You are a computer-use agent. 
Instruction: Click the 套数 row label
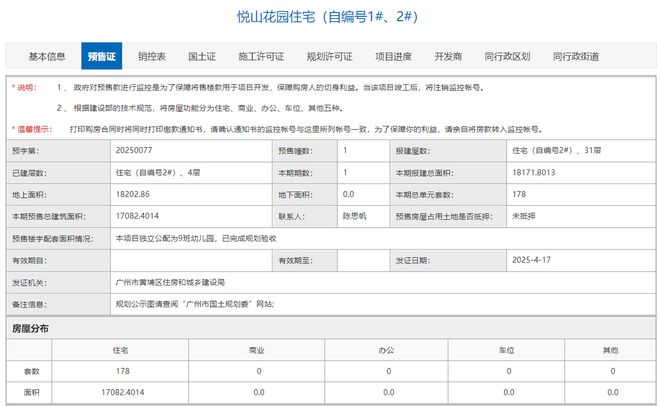tap(32, 372)
